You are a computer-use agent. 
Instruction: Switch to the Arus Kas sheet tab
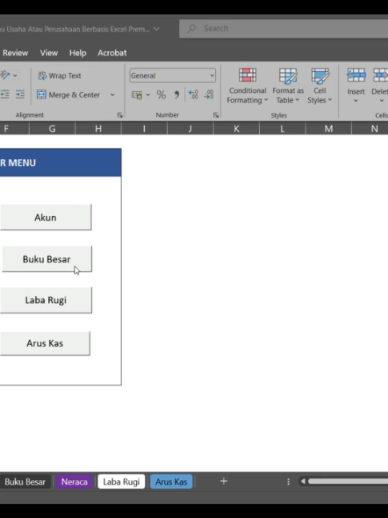pos(171,482)
